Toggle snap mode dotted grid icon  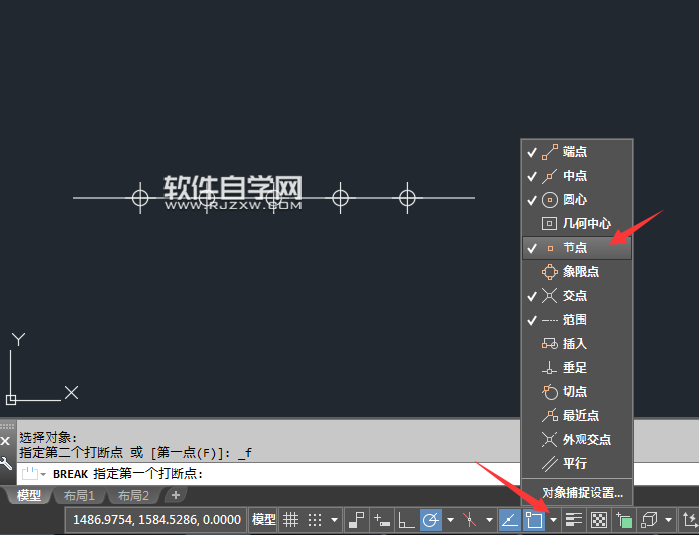coord(315,520)
